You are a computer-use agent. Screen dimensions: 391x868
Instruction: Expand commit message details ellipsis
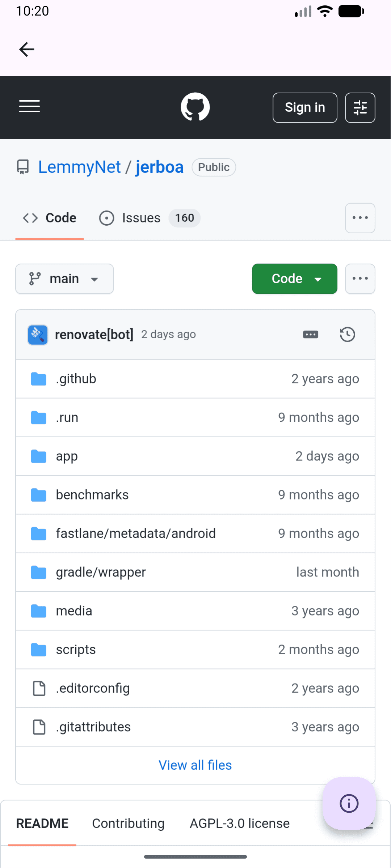[311, 335]
